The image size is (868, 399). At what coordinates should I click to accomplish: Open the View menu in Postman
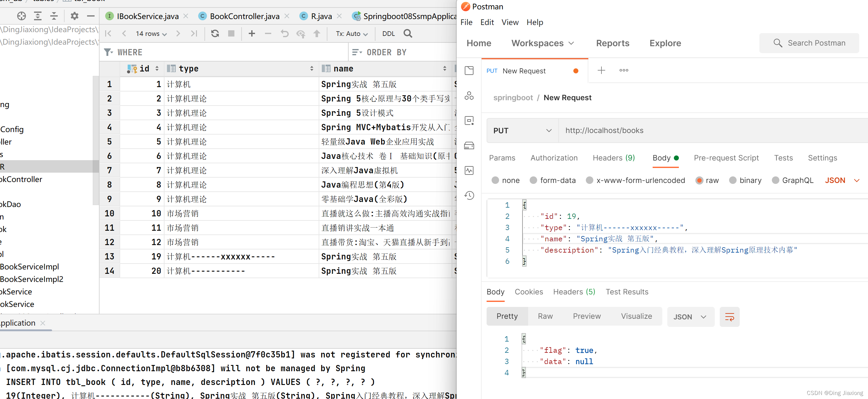click(510, 22)
